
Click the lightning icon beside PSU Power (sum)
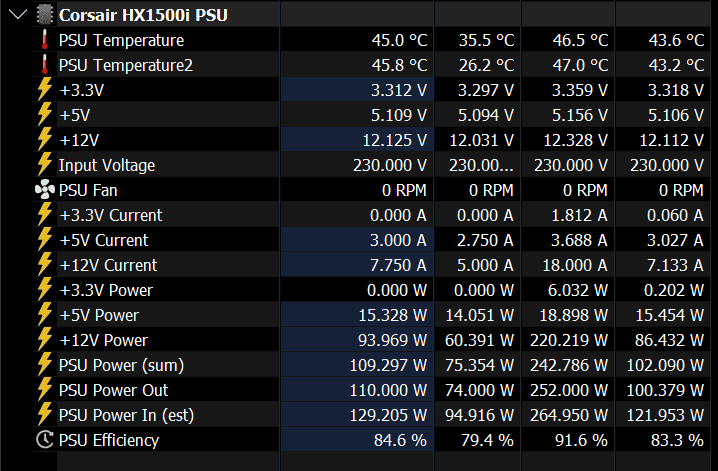click(44, 364)
